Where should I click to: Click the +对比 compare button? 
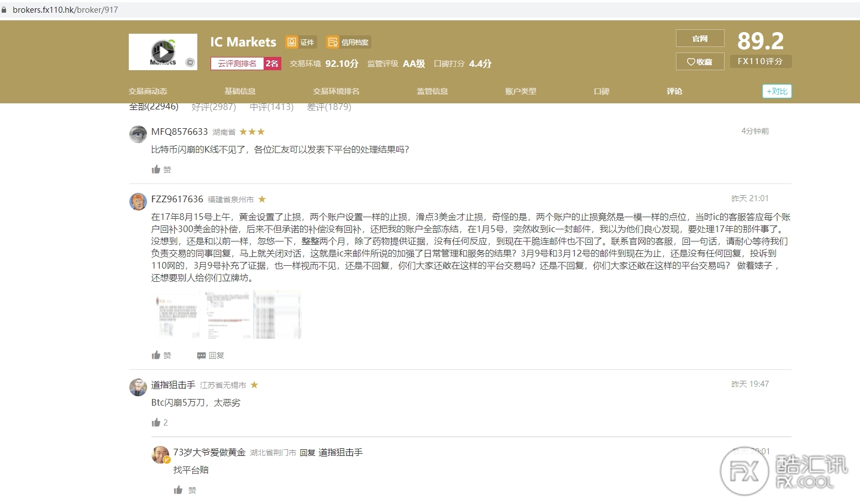(777, 91)
